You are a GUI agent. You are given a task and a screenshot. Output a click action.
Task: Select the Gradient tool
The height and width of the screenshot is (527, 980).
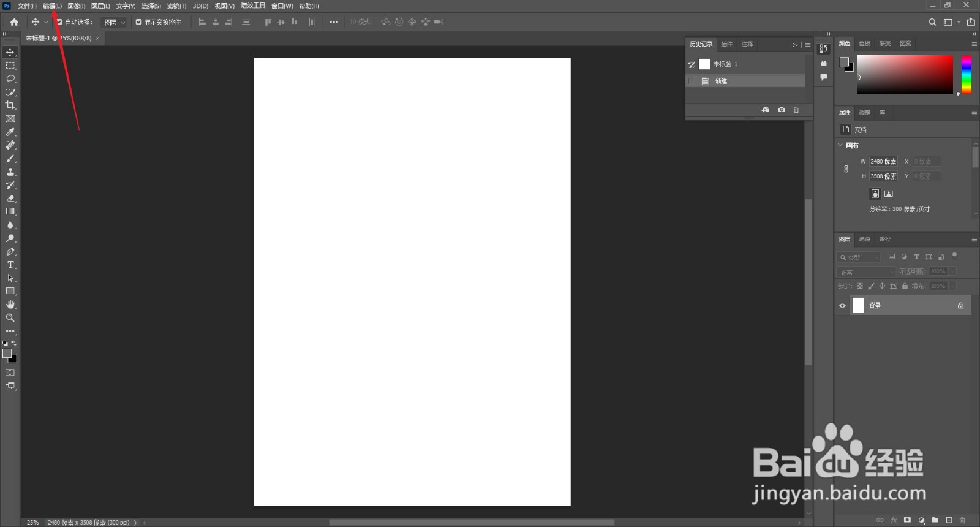point(10,211)
